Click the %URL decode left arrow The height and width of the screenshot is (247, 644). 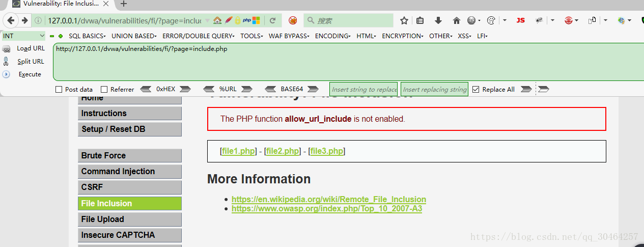(209, 89)
